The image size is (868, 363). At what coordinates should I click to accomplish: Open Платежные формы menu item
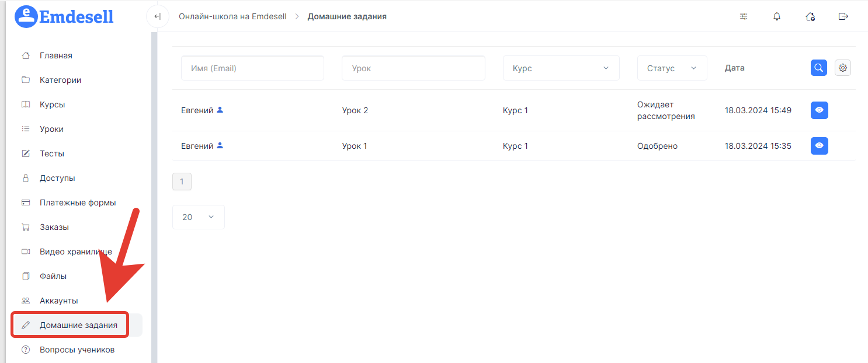click(x=77, y=203)
